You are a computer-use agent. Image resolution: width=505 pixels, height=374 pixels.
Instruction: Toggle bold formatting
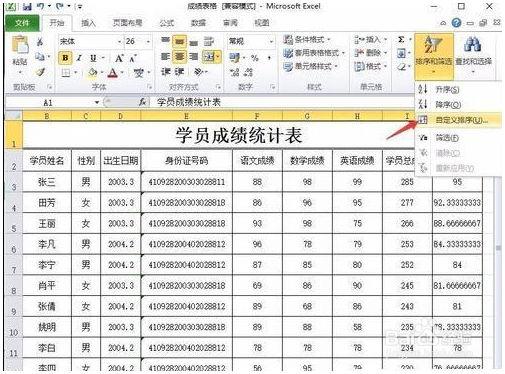click(x=65, y=58)
